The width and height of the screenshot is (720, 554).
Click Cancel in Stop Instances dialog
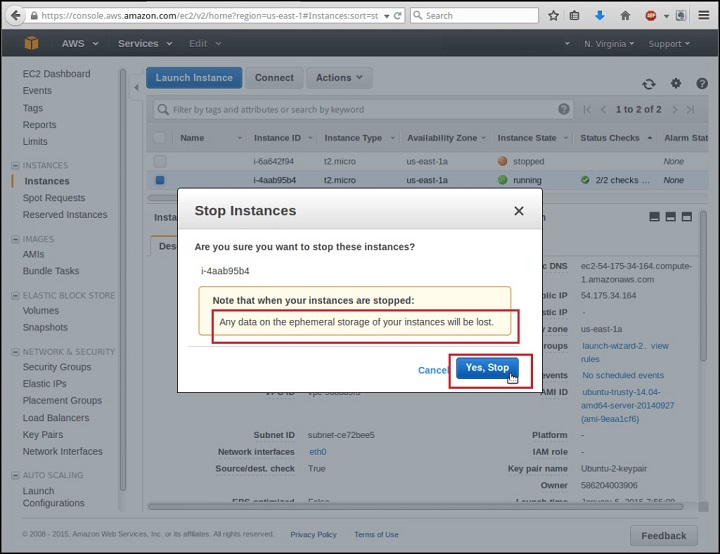click(x=433, y=370)
